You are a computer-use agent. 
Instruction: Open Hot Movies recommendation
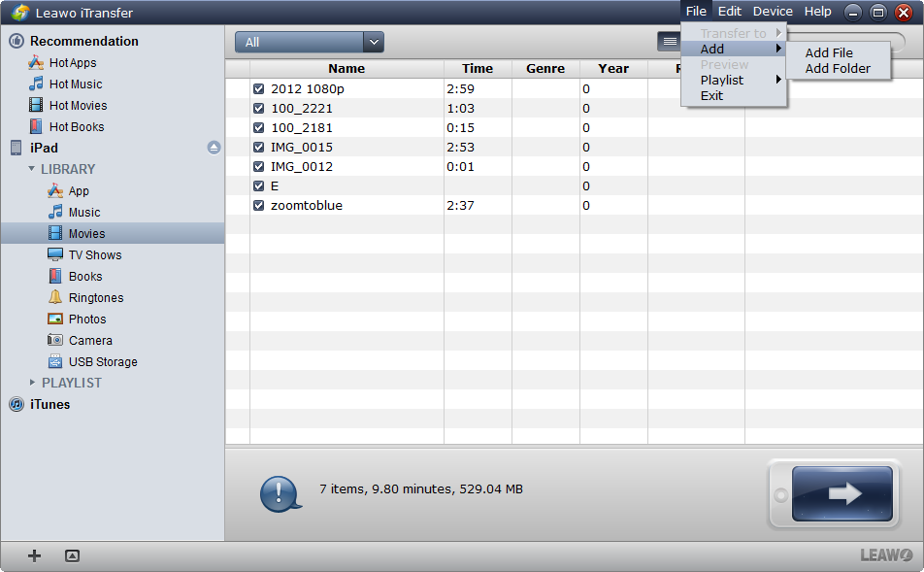(x=78, y=105)
